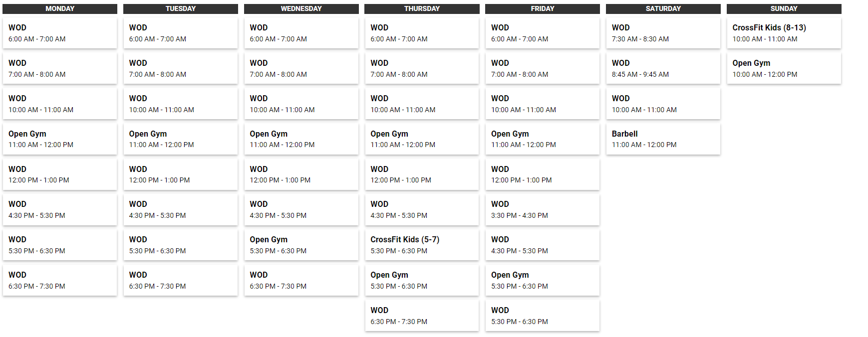The width and height of the screenshot is (868, 337).
Task: Open Friday 5:30 PM WOD at the bottom
Action: pyautogui.click(x=543, y=316)
